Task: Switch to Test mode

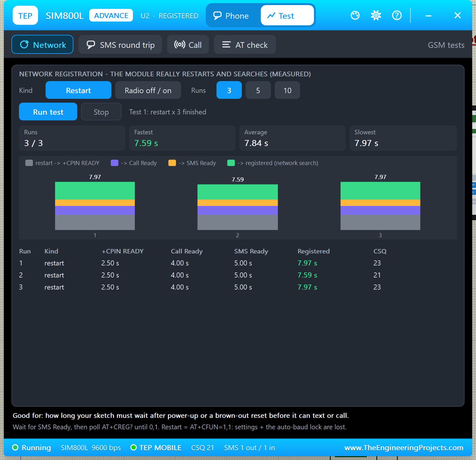Action: click(x=287, y=15)
